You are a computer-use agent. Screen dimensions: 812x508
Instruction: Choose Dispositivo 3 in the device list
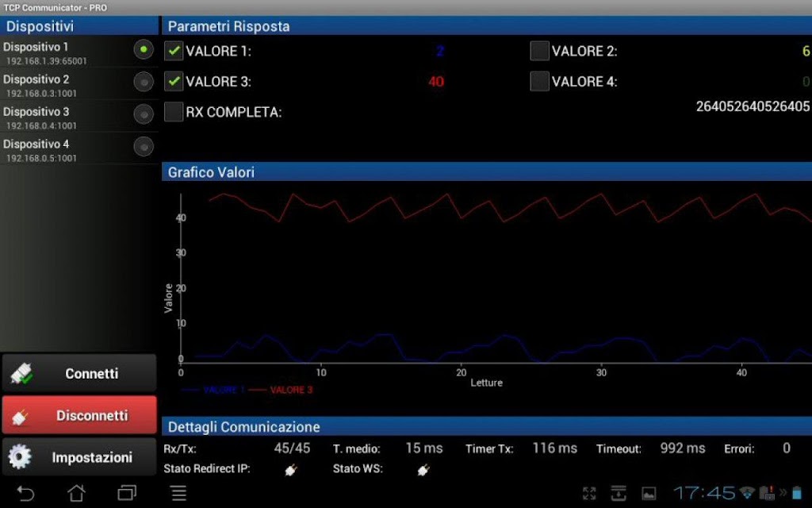pyautogui.click(x=79, y=117)
